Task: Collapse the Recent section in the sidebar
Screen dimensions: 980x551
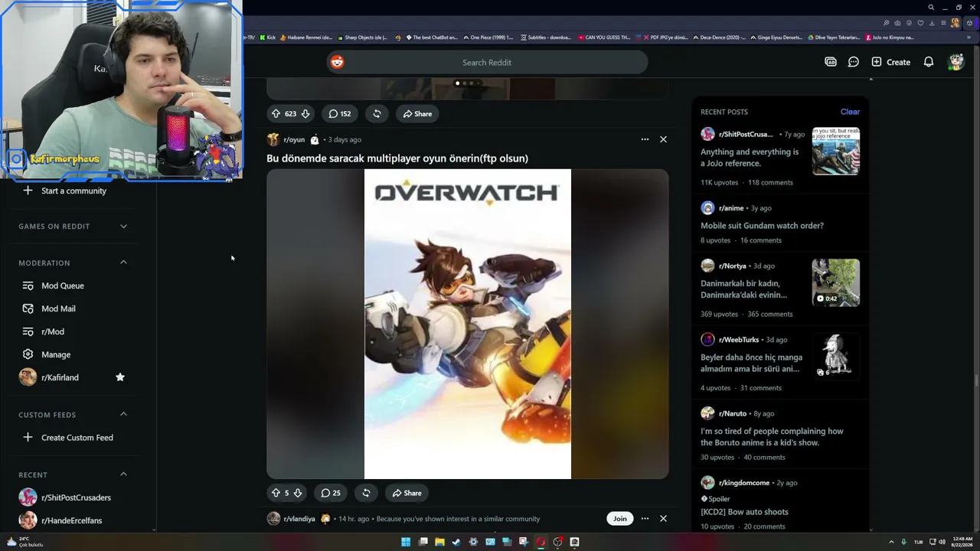Action: pyautogui.click(x=123, y=474)
